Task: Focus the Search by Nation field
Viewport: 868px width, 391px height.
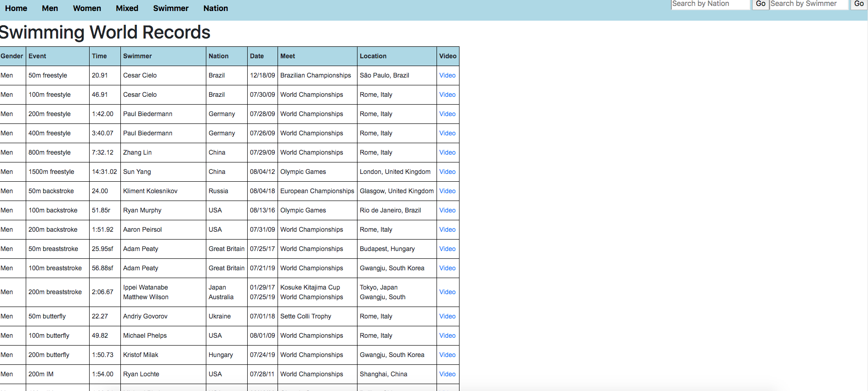Action: click(x=710, y=4)
